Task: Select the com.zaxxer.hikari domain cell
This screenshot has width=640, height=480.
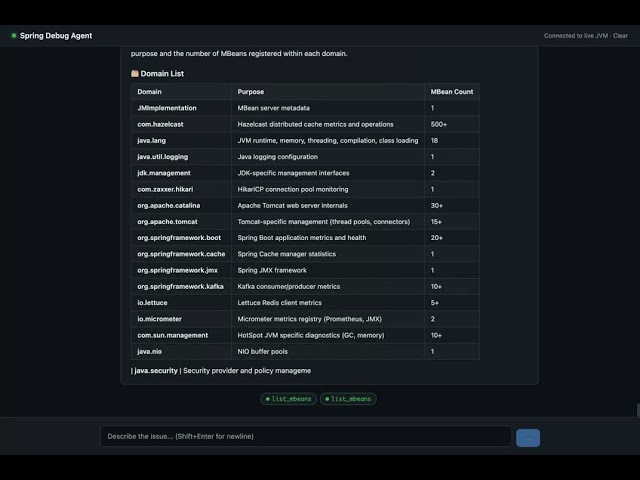Action: click(x=182, y=189)
